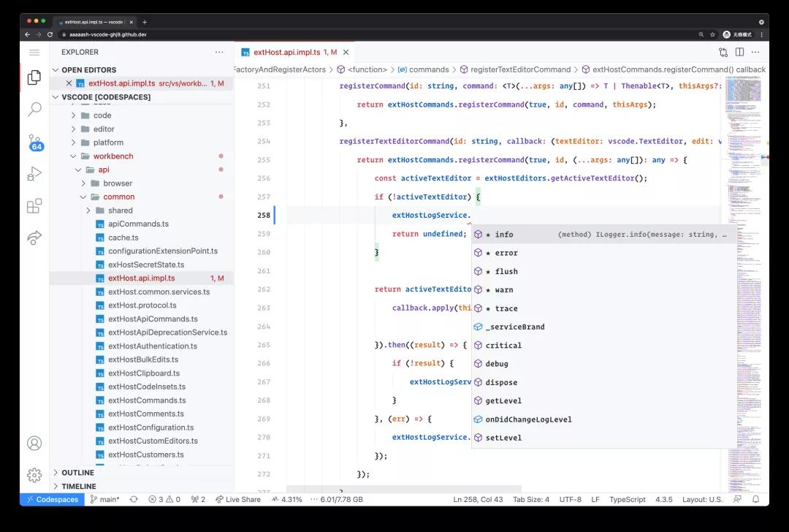Select the Run and Debug icon
This screenshot has height=532, width=789.
[34, 174]
